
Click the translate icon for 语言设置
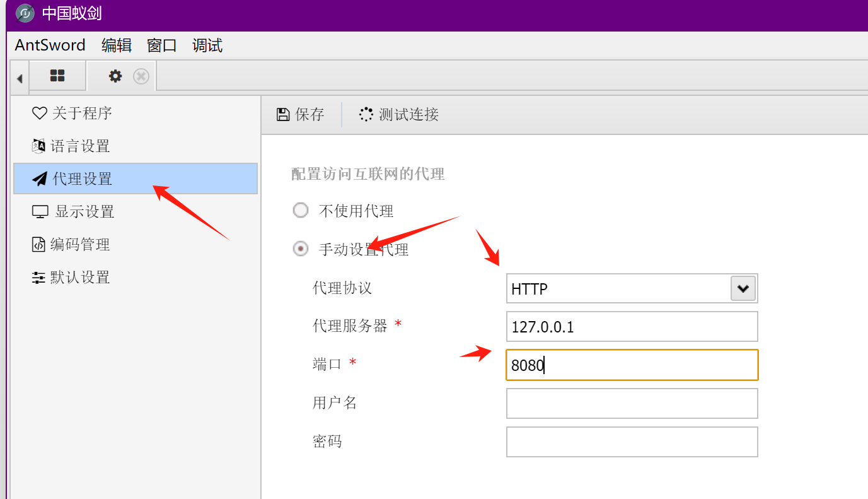point(39,146)
